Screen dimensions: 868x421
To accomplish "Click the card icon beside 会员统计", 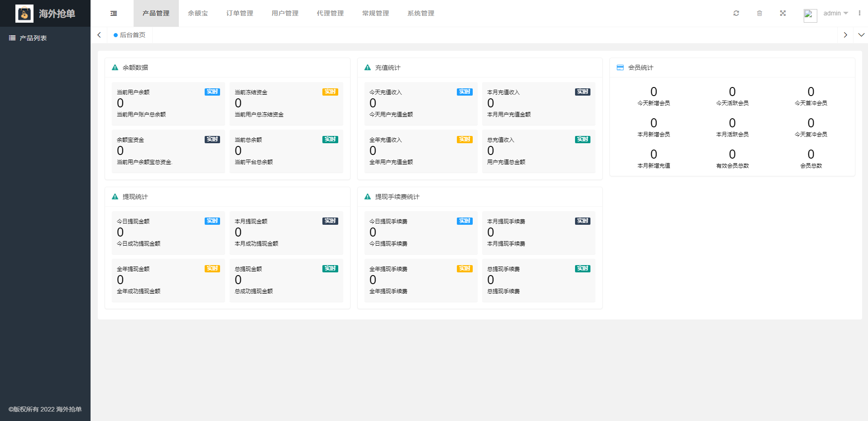I will click(620, 67).
